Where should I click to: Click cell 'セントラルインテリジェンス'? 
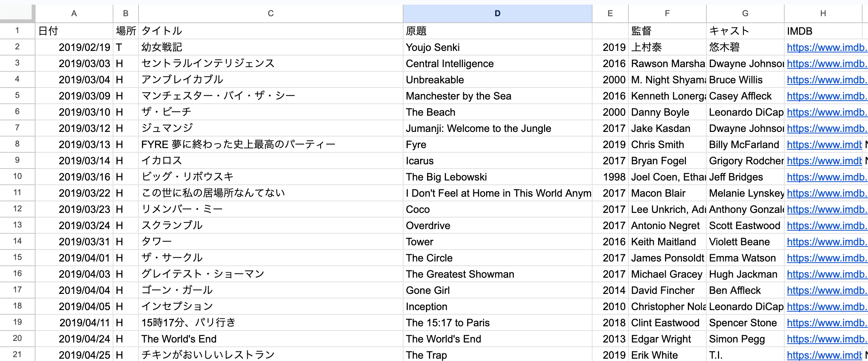pyautogui.click(x=271, y=64)
